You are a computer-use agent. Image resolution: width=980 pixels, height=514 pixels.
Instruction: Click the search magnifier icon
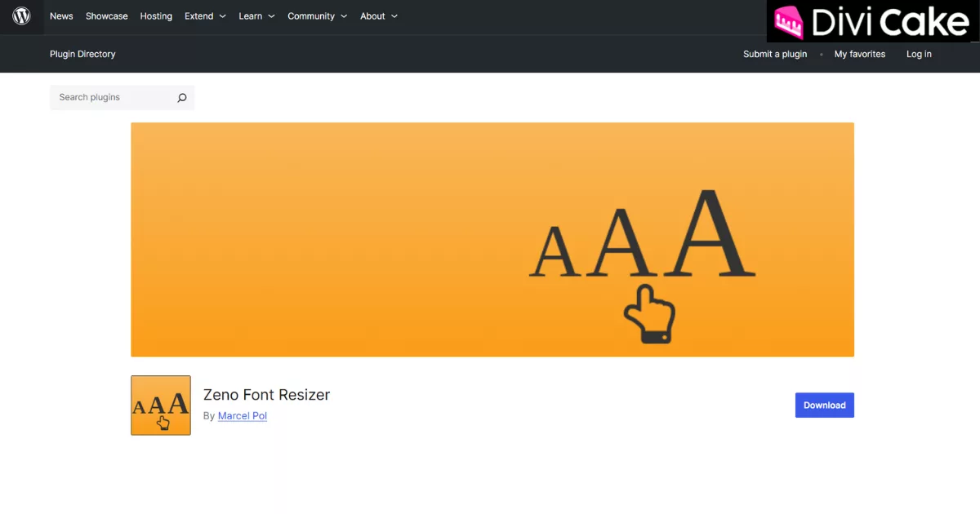click(181, 98)
